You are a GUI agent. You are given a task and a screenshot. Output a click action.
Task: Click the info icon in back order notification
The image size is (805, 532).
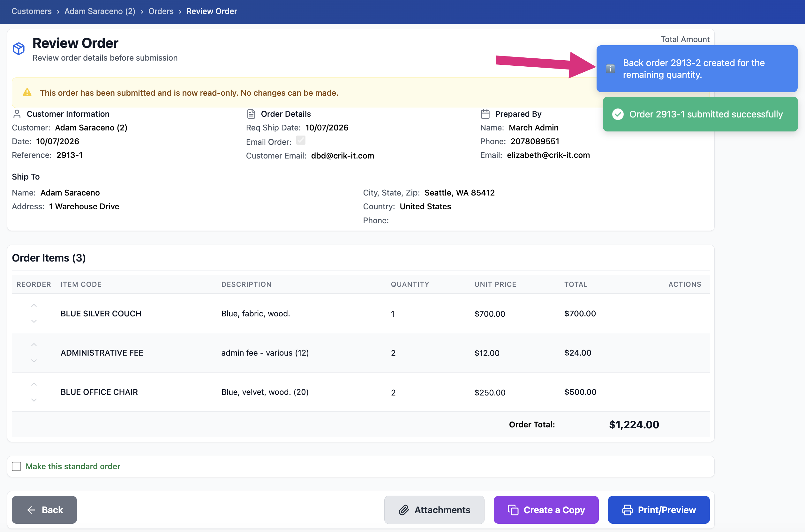[611, 69]
